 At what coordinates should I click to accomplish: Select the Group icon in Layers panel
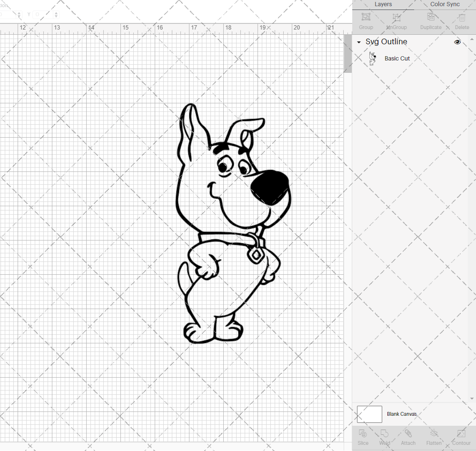click(x=366, y=19)
